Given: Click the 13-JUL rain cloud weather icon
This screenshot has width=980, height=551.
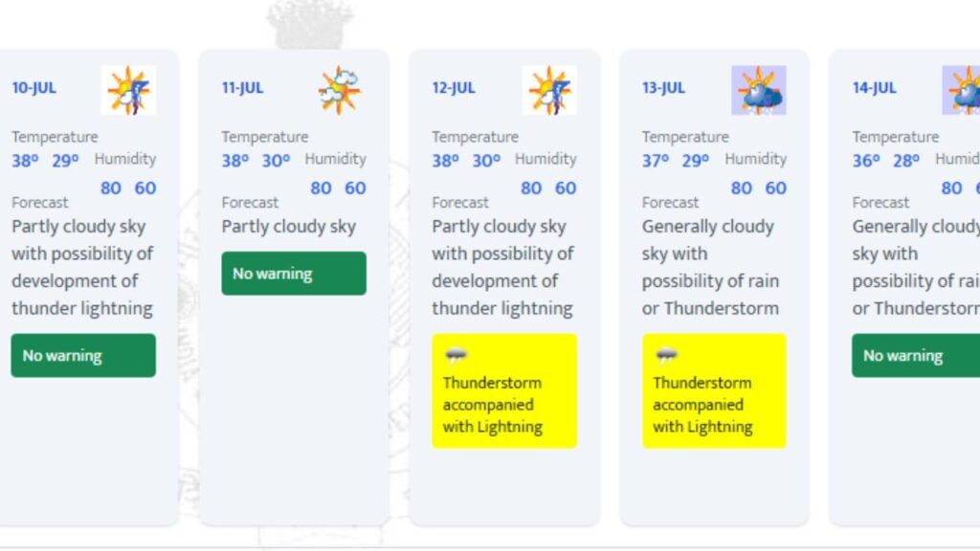Looking at the screenshot, I should click(x=759, y=90).
